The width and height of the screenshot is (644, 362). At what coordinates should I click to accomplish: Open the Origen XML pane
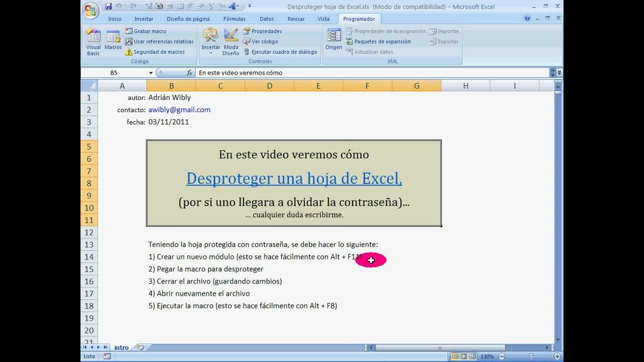click(x=334, y=39)
